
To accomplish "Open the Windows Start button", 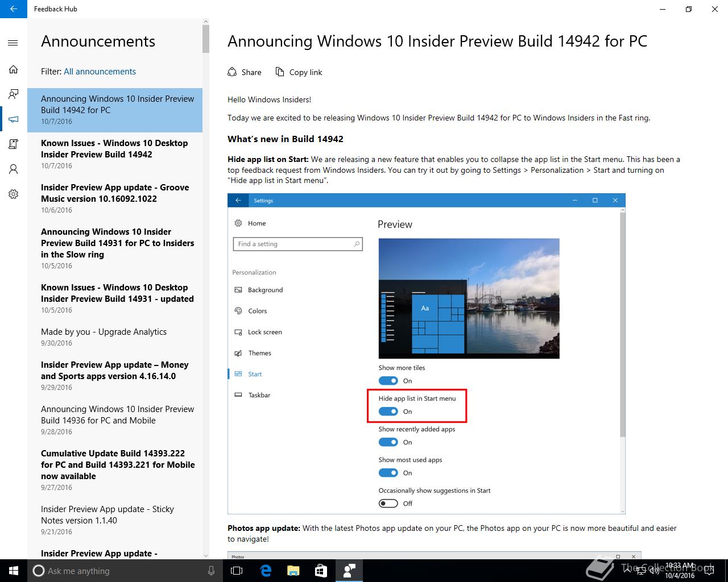I will [x=14, y=571].
